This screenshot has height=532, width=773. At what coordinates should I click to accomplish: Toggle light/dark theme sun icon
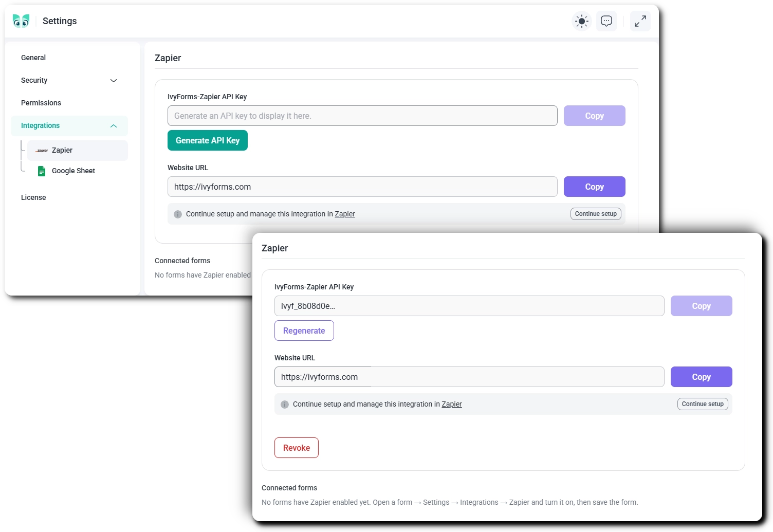point(582,21)
